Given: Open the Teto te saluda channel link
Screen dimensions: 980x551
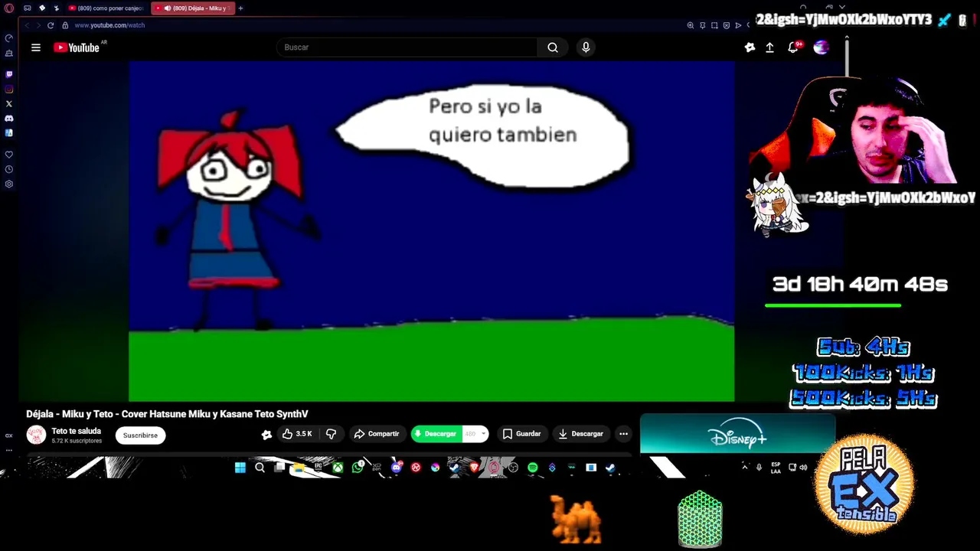Looking at the screenshot, I should 76,431.
